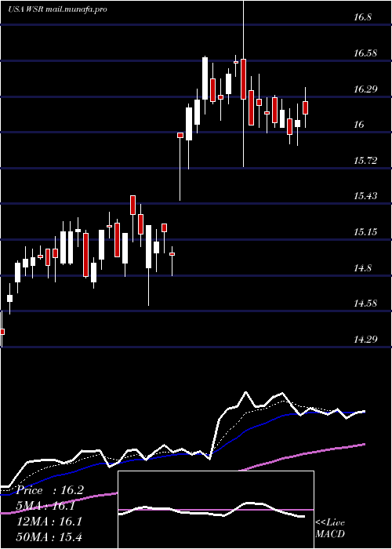Select the price axis label 16
The image size is (392, 549).
(359, 125)
